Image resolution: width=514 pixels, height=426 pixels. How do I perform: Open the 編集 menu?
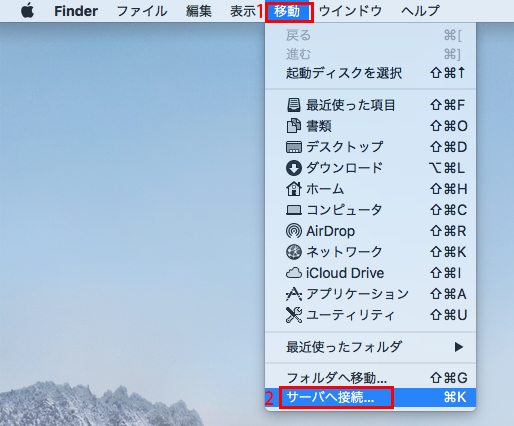(x=199, y=11)
